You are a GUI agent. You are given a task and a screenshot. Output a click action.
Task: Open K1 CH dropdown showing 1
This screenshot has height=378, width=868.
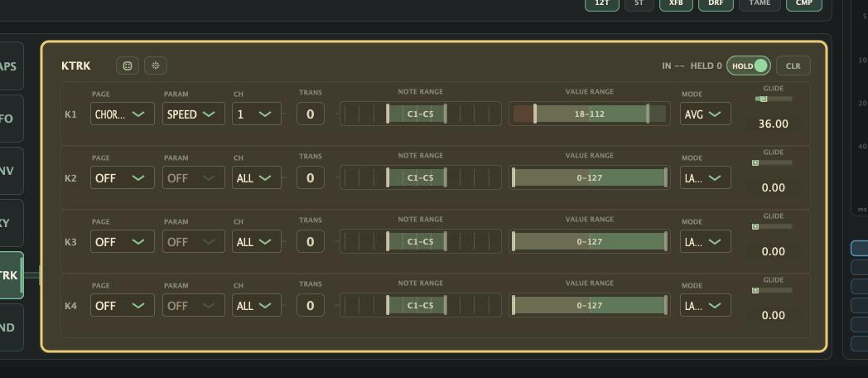click(x=256, y=114)
